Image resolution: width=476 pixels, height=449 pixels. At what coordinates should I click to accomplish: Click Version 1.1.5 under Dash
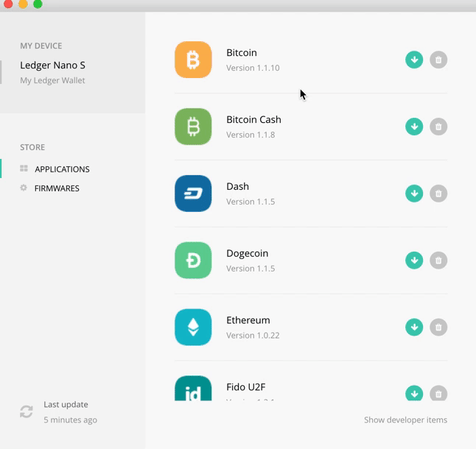[x=251, y=202]
